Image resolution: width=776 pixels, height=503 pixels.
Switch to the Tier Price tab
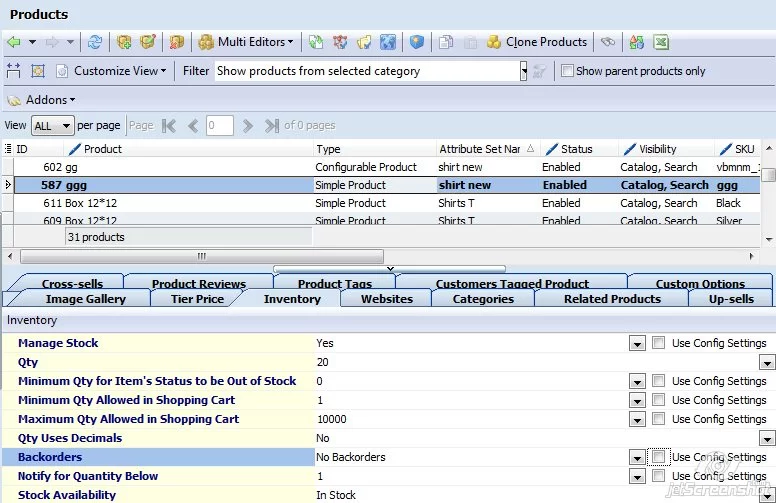pos(197,299)
